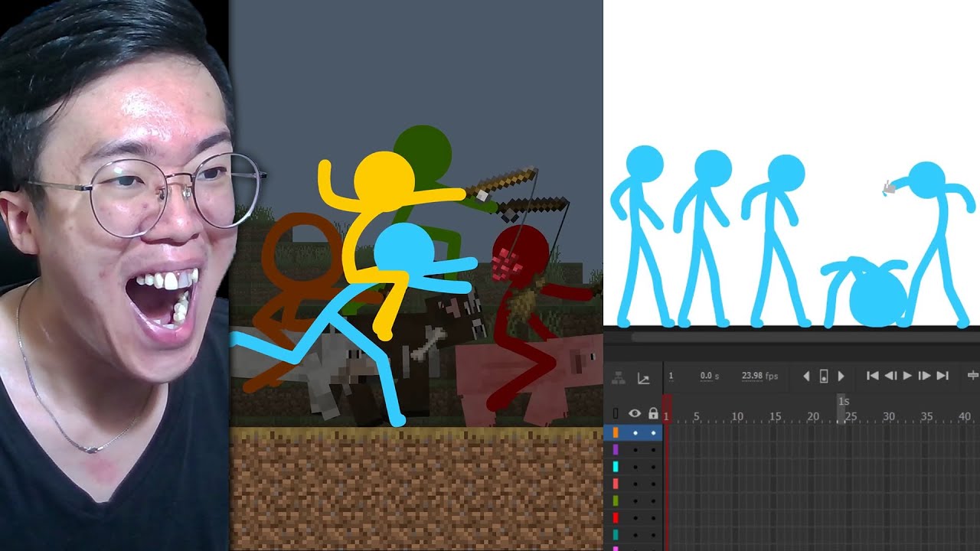Move playhead to frame 20 on ruler
The image size is (980, 551).
(813, 416)
